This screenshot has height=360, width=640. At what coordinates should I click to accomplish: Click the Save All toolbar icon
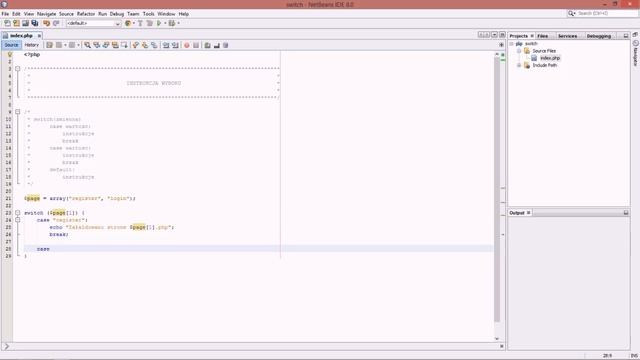pos(35,23)
